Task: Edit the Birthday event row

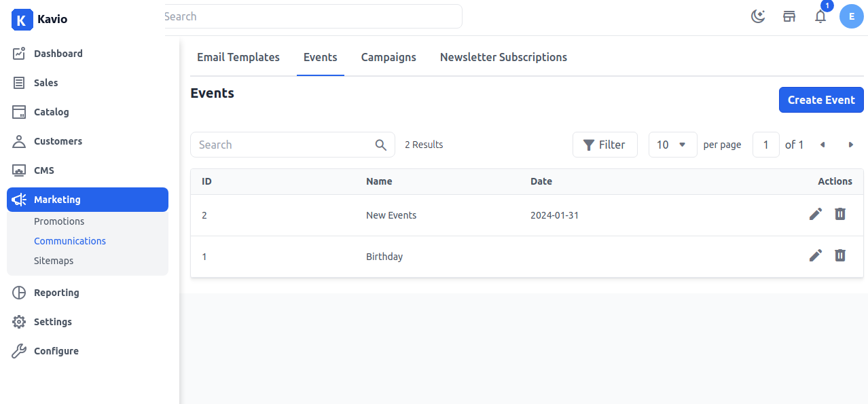Action: point(816,255)
